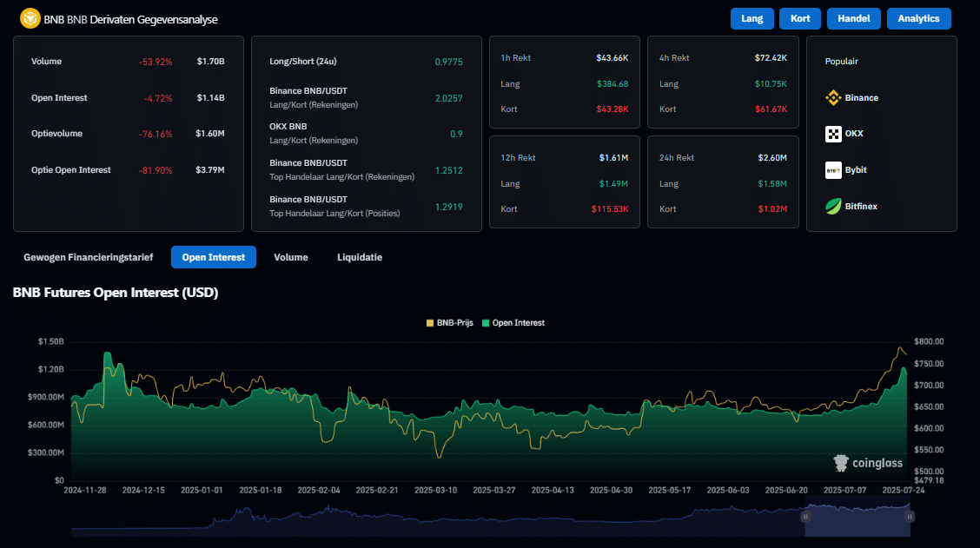Click the Open Interest value $1.14B
Screen dimensions: 980x548
point(210,97)
